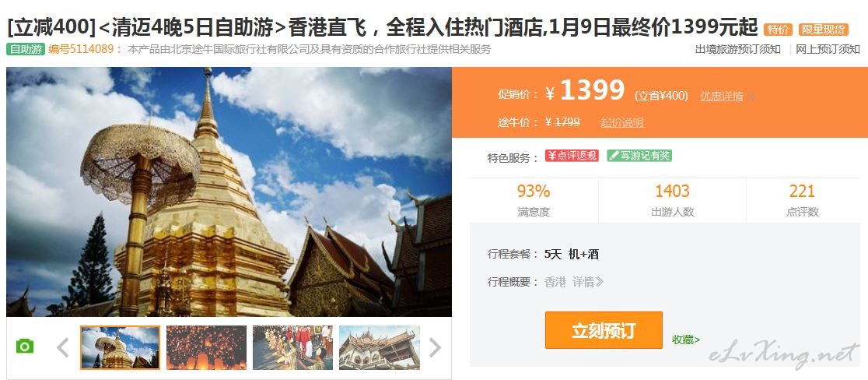The width and height of the screenshot is (868, 380).
Task: Select the dancers thumbnail
Action: pyautogui.click(x=293, y=347)
